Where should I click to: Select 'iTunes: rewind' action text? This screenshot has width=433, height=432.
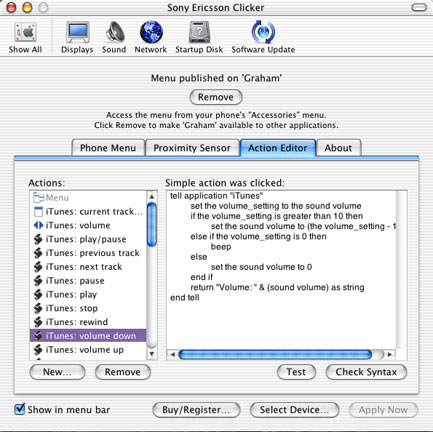[x=77, y=322]
